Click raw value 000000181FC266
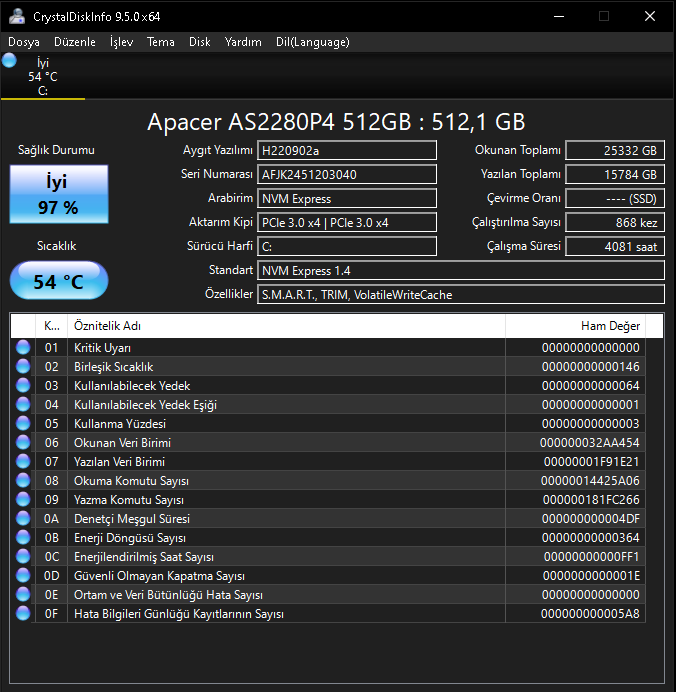 pyautogui.click(x=591, y=500)
